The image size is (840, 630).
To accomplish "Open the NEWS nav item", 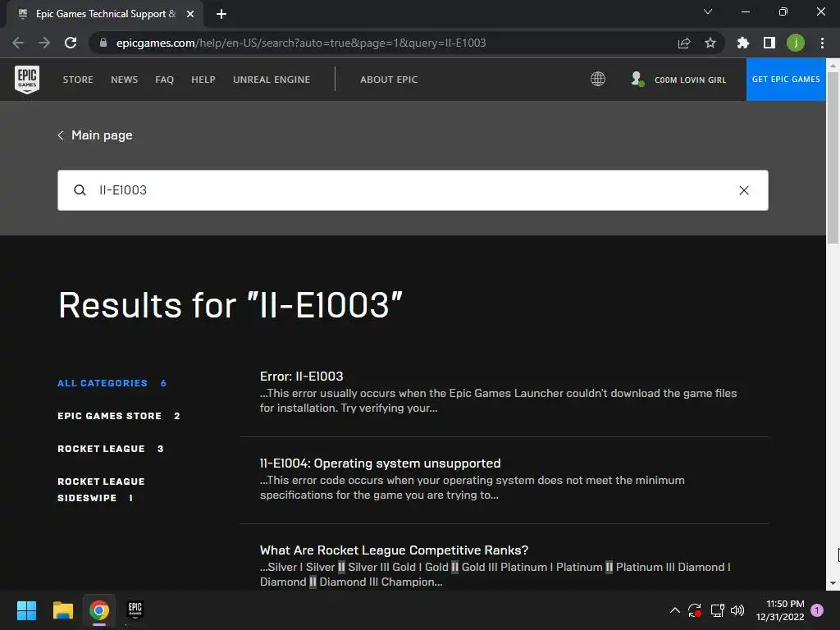I will [125, 80].
